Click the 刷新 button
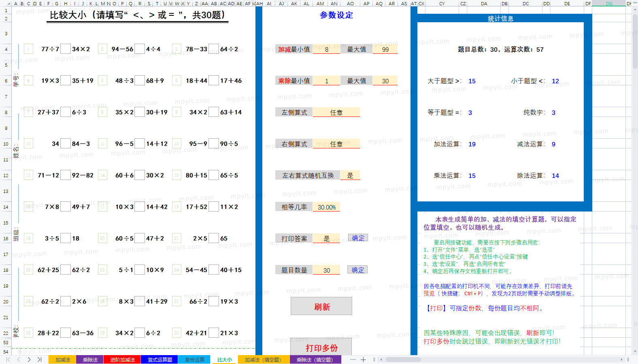 point(321,306)
